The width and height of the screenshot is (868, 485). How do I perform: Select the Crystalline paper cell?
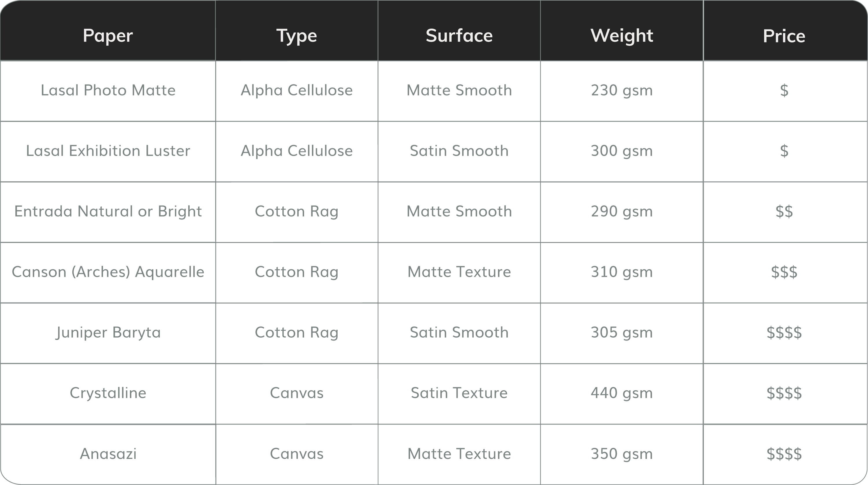pyautogui.click(x=108, y=393)
